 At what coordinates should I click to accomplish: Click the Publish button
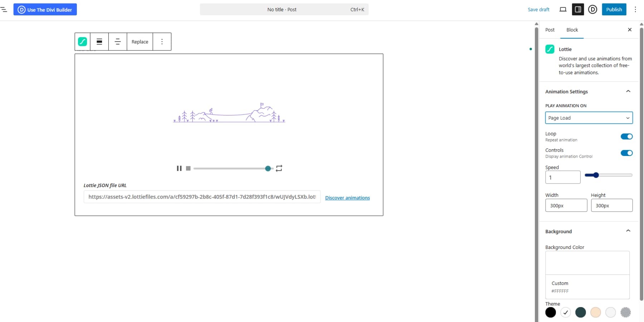coord(614,9)
